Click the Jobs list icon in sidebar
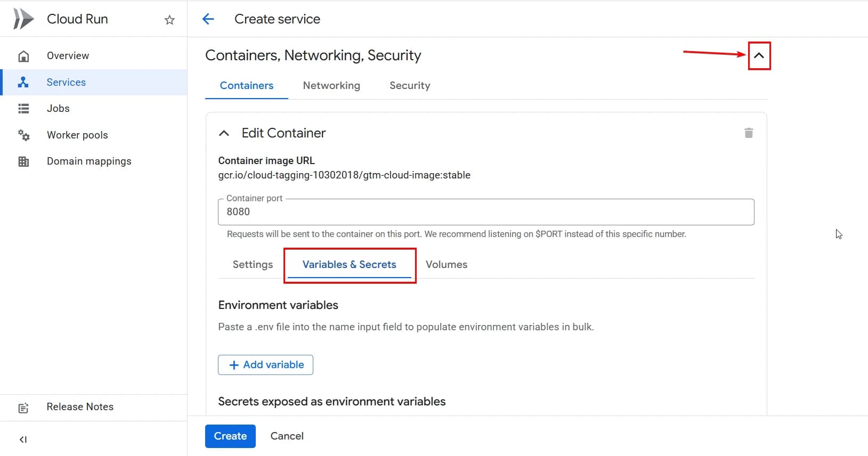Screen dimensions: 868x456 23,109
